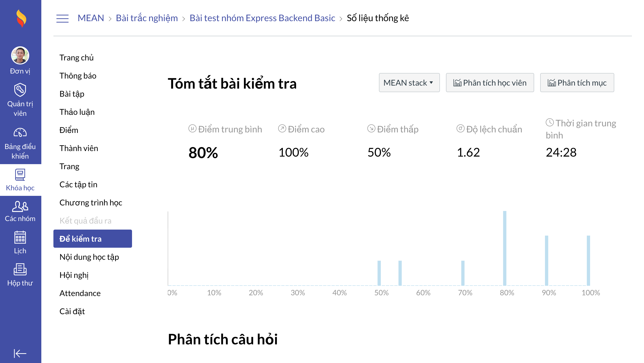Viewport: 644px width, 363px height.
Task: Open Thảo luận course menu item
Action: [x=77, y=112]
